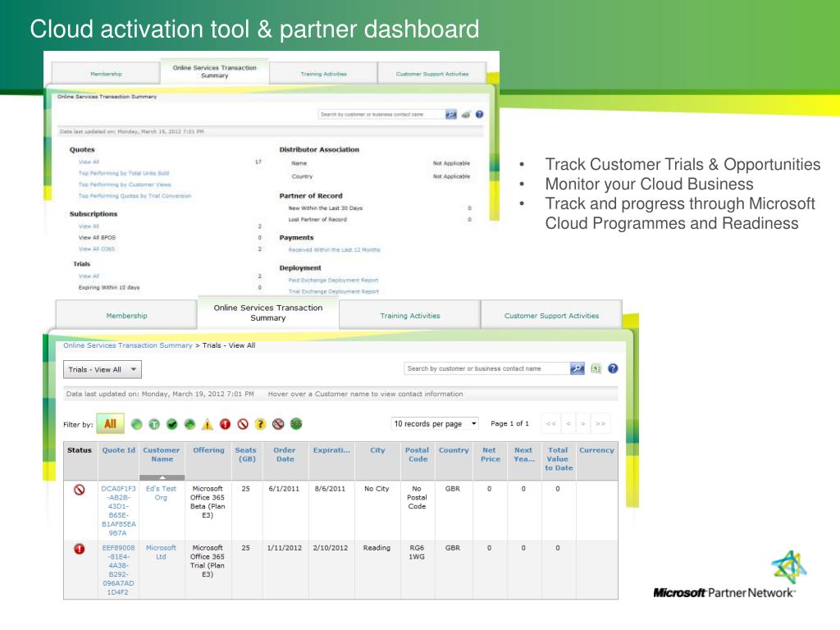Filter trials by the green arrow status icon
This screenshot has width=840, height=630.
(x=189, y=424)
